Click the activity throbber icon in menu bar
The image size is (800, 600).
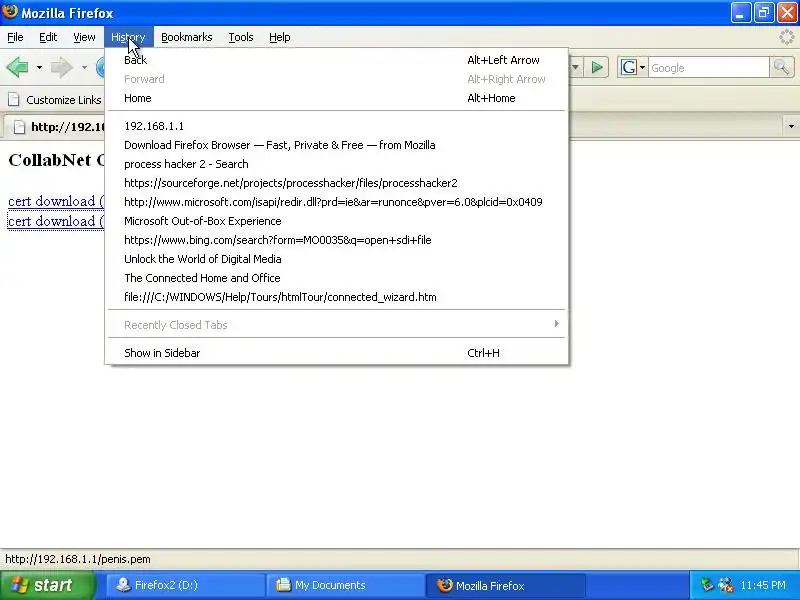(x=787, y=37)
